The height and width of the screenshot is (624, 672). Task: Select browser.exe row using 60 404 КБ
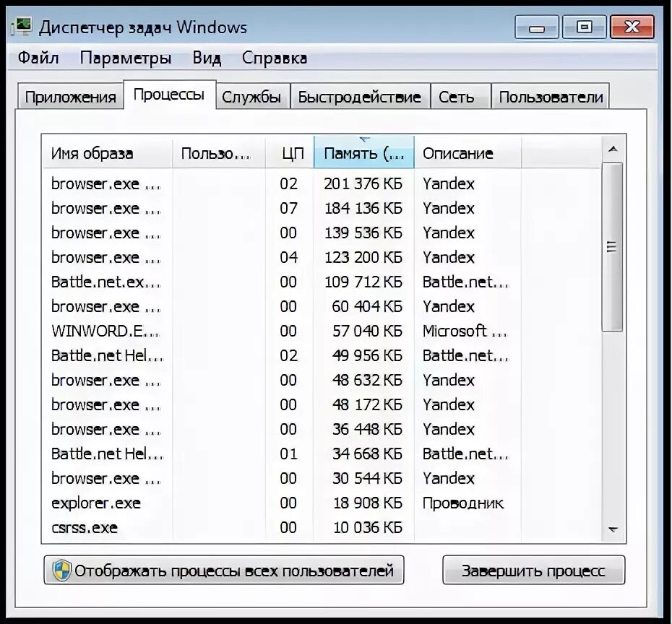(322, 306)
